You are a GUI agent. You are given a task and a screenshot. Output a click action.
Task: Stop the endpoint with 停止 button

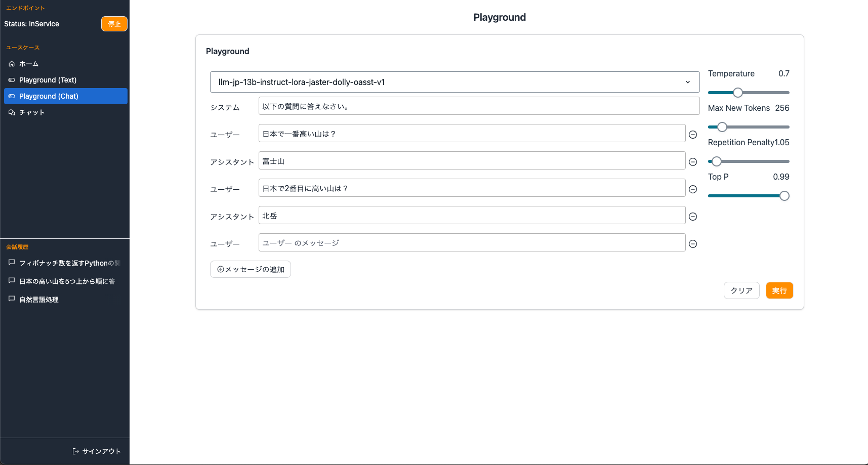tap(114, 24)
